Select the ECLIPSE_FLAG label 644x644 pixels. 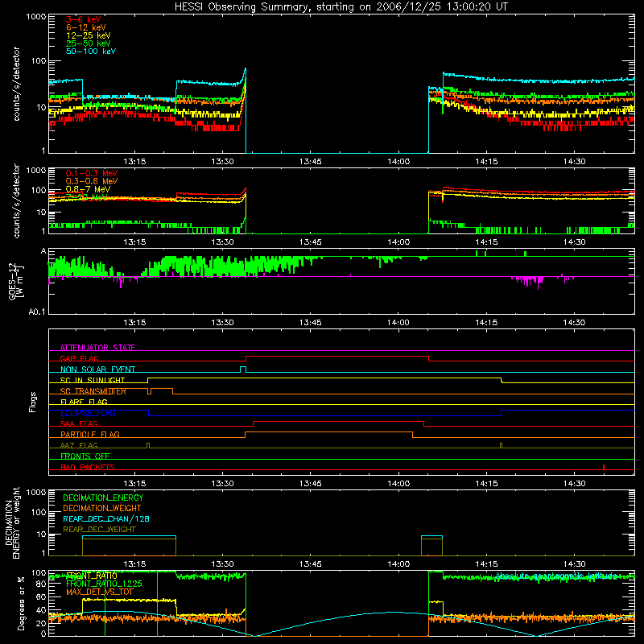pyautogui.click(x=88, y=413)
